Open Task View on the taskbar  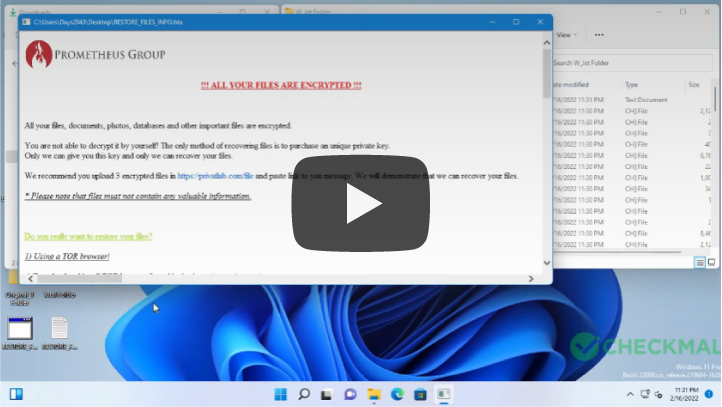click(x=327, y=395)
